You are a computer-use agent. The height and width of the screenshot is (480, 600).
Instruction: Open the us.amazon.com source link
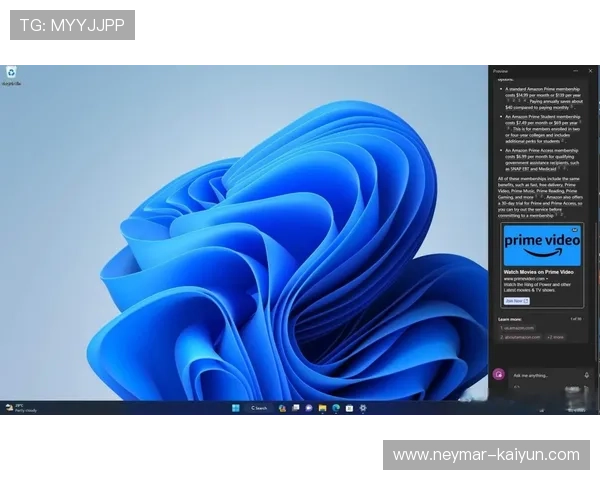point(518,327)
